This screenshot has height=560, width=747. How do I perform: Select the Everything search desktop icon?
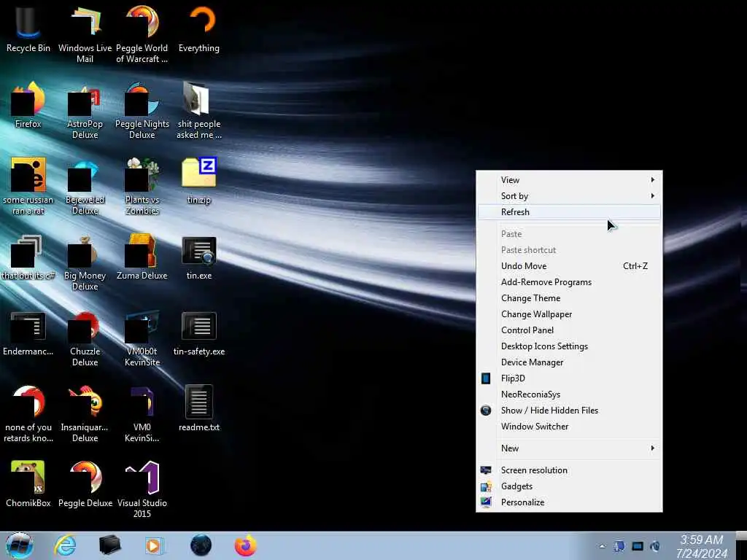[x=199, y=28]
